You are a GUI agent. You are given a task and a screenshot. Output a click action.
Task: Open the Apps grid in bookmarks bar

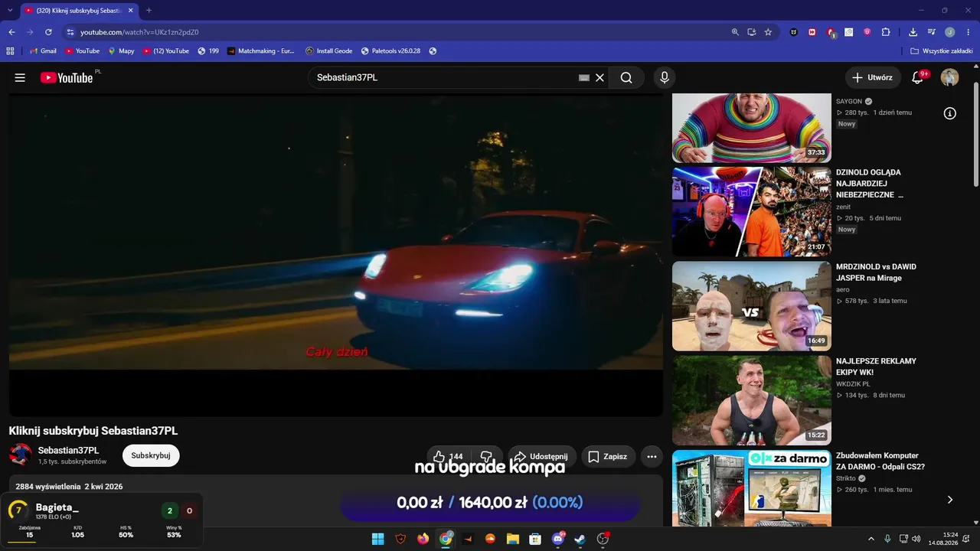[x=10, y=51]
